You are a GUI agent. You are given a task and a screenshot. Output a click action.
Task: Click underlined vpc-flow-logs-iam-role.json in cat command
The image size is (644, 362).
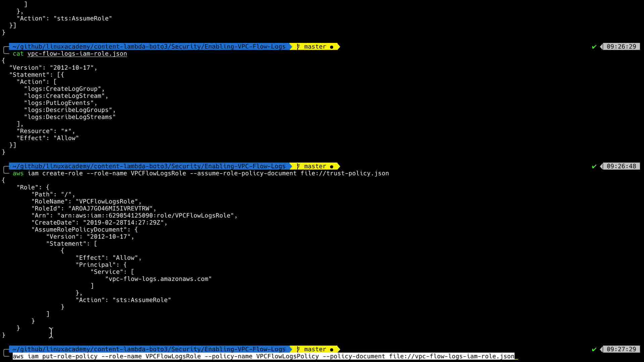[77, 54]
